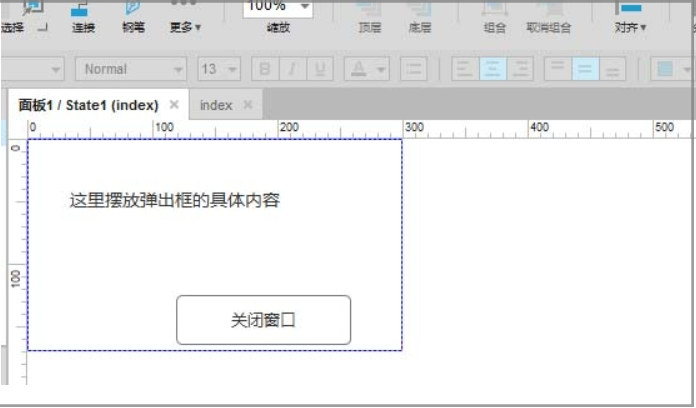Open the font size 13 dropdown
The width and height of the screenshot is (696, 408).
[219, 69]
